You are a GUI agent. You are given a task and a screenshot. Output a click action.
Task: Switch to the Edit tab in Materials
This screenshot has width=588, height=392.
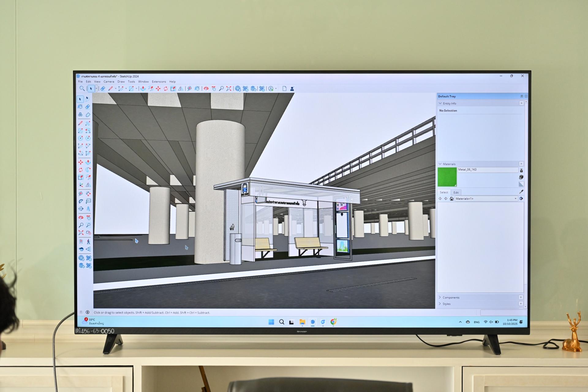click(x=456, y=192)
